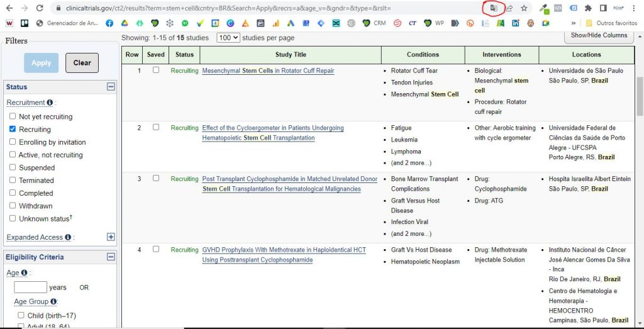The image size is (644, 329).
Task: Collapse the Eligibility Criteria section
Action: click(x=111, y=257)
